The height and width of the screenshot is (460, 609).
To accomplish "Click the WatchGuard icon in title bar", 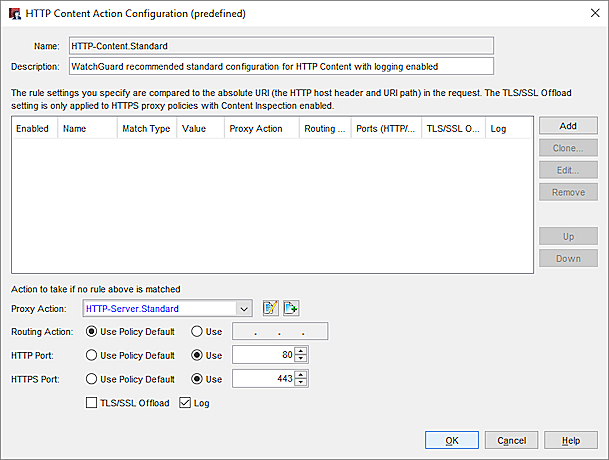I will 15,14.
